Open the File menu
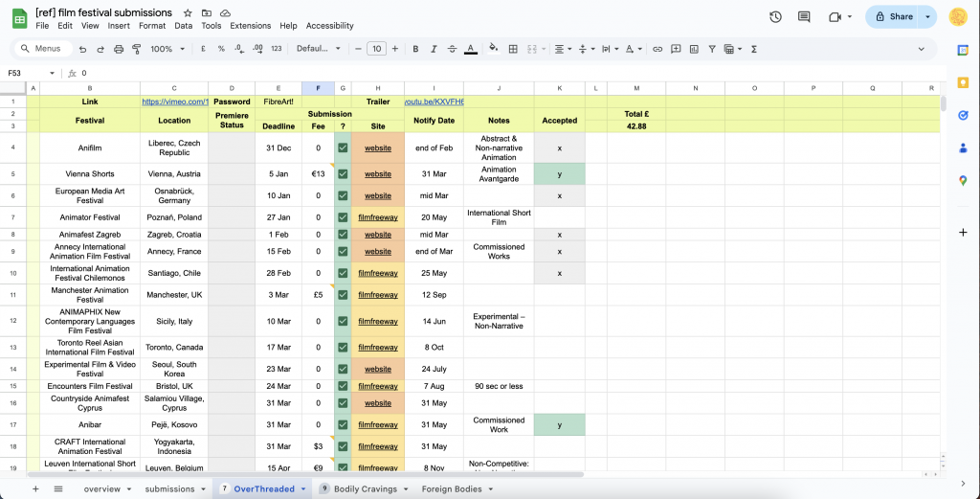The height and width of the screenshot is (499, 980). pos(42,26)
